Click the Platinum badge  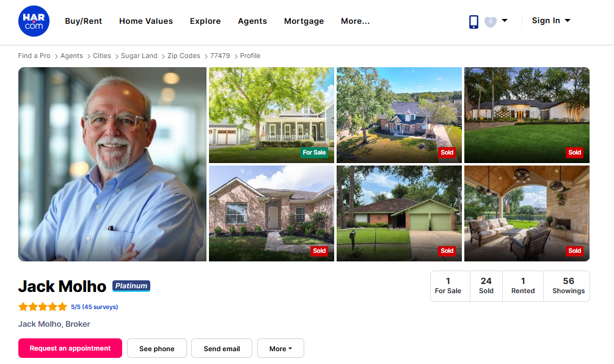pyautogui.click(x=131, y=286)
